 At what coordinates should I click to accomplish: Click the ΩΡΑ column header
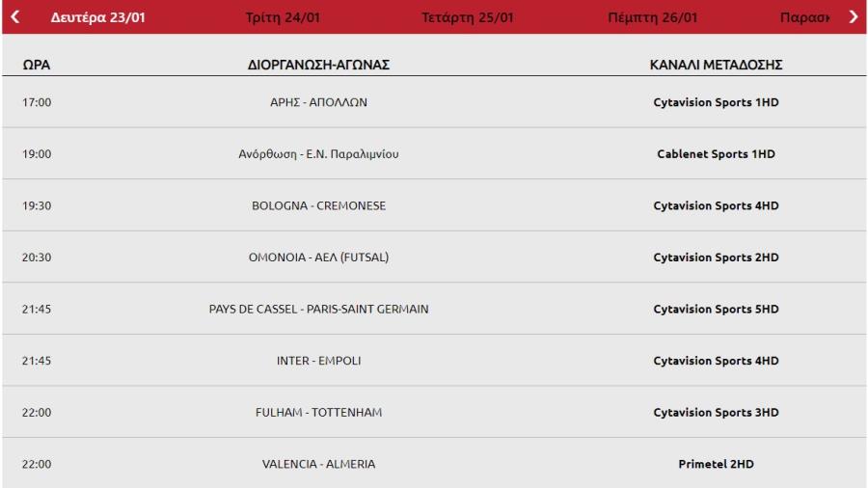tap(37, 65)
